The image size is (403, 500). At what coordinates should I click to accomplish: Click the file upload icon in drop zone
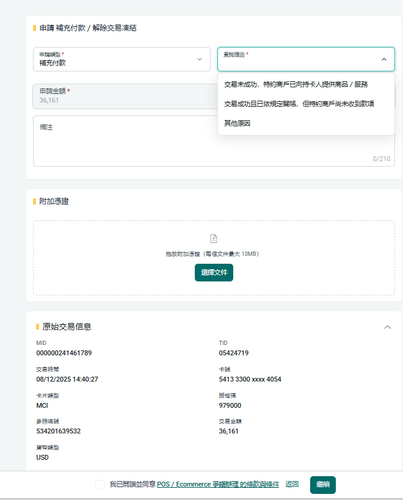coord(214,239)
